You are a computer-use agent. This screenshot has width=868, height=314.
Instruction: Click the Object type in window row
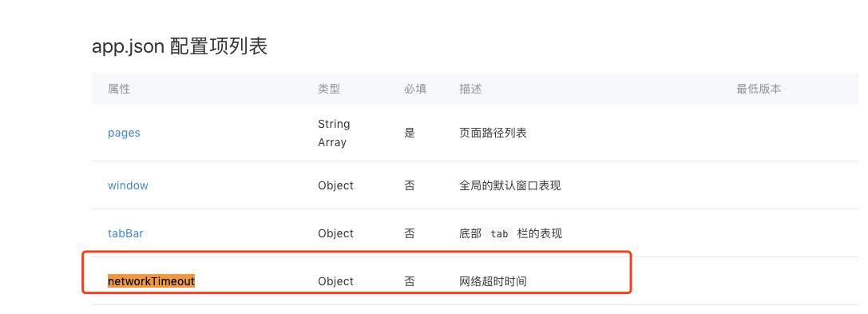pos(335,185)
